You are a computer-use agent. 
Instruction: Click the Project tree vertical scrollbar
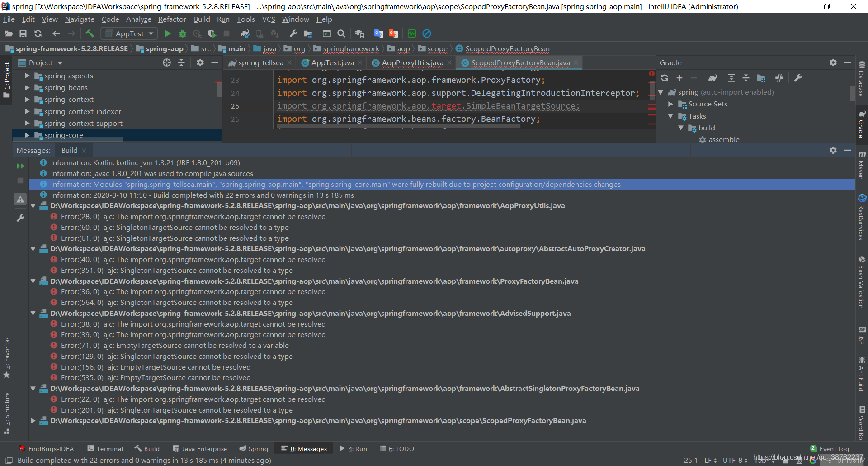219,89
